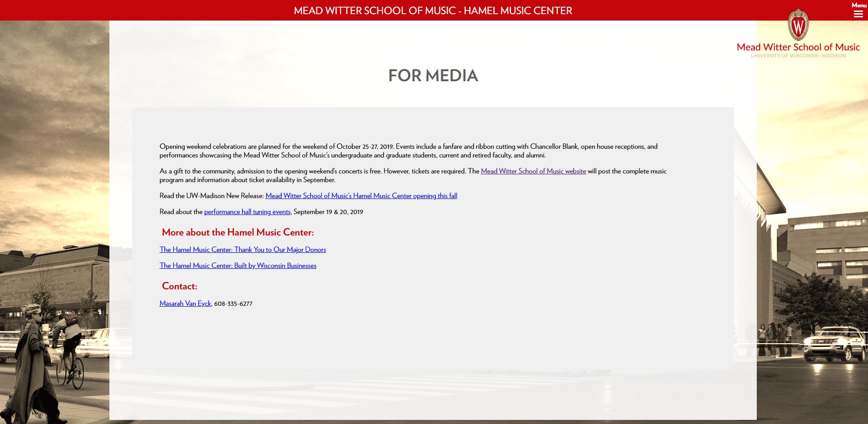Click the red header banner title
The image size is (868, 424).
(433, 10)
